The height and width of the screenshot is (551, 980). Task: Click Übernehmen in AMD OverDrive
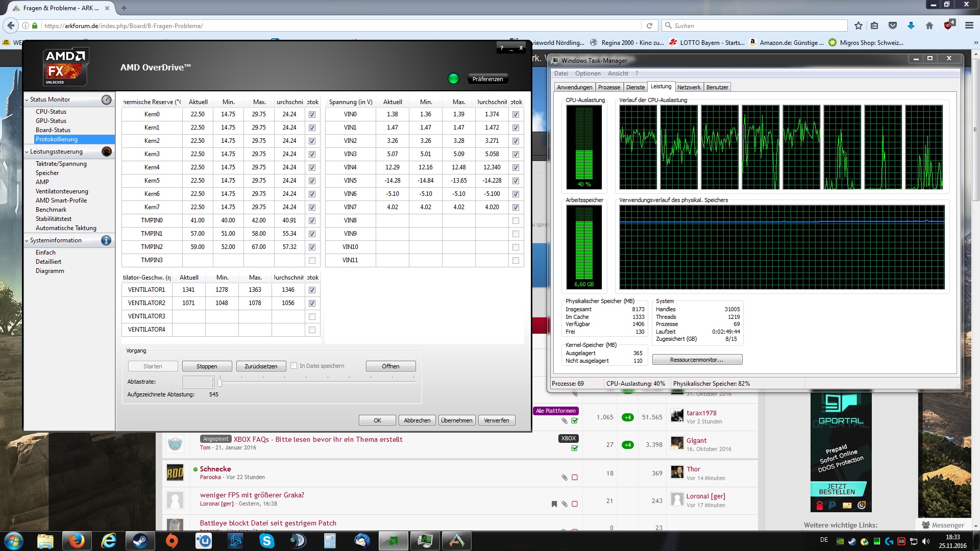(x=457, y=420)
